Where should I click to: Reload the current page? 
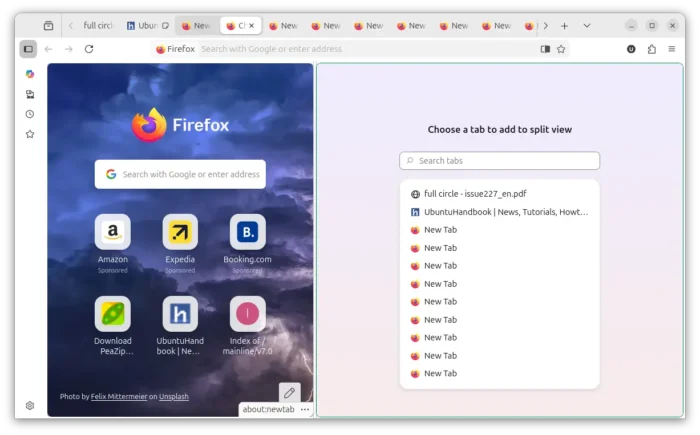click(89, 49)
